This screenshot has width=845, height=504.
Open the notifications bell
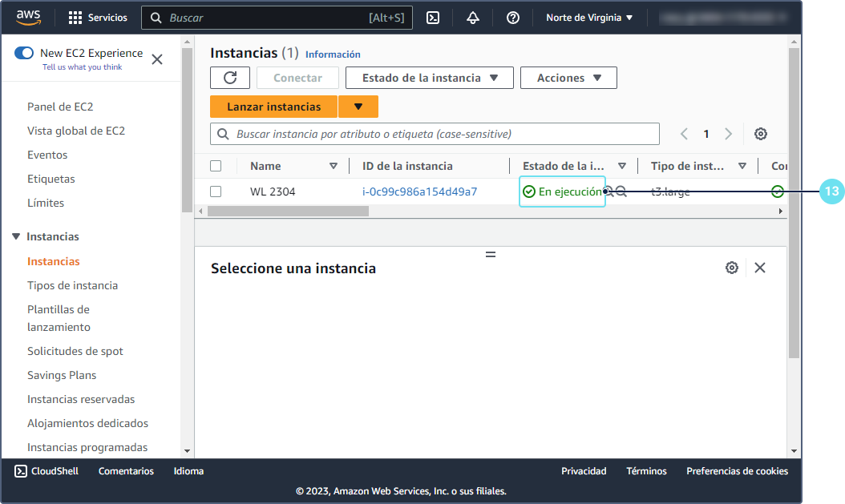pos(473,18)
